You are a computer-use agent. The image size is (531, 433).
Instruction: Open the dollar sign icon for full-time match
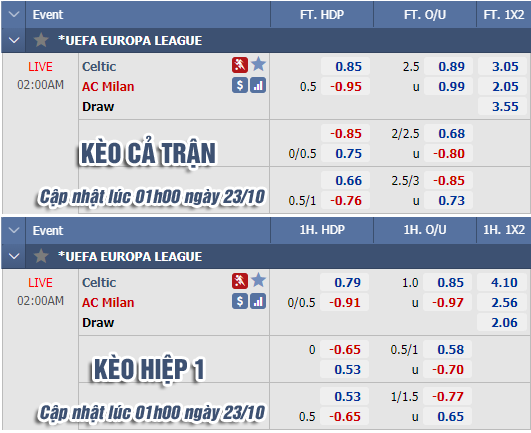point(240,85)
